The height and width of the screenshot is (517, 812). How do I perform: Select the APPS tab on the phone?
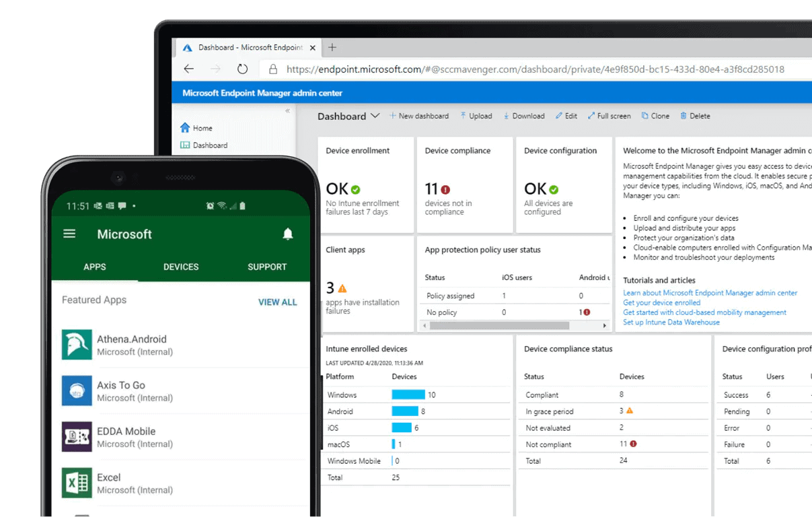(x=95, y=267)
